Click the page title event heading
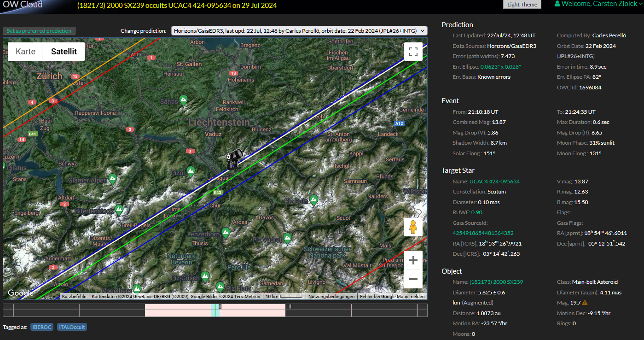 (177, 6)
